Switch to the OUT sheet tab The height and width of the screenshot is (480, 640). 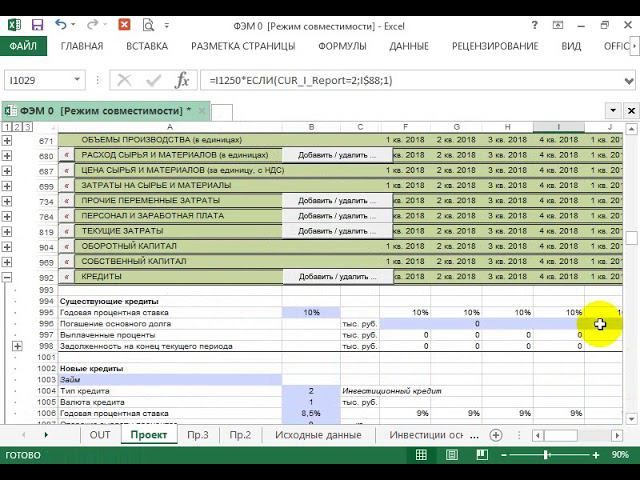coord(100,435)
